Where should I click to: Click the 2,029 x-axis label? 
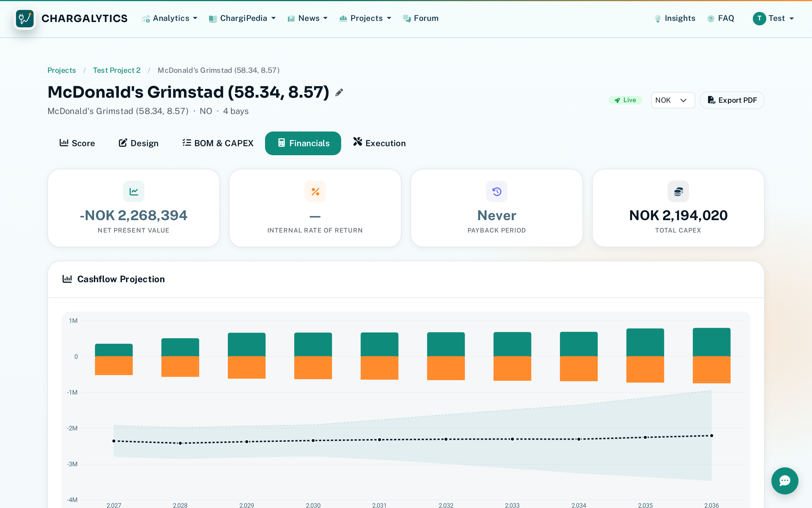(x=247, y=505)
